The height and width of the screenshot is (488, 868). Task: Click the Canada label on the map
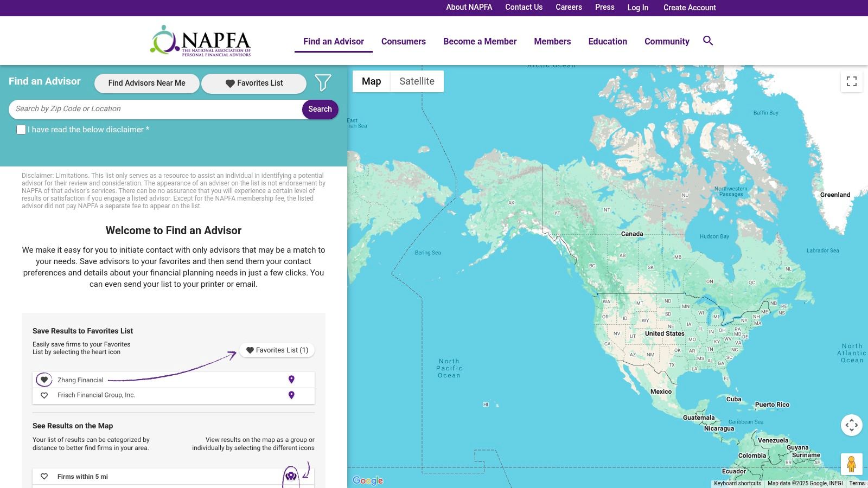pyautogui.click(x=632, y=234)
